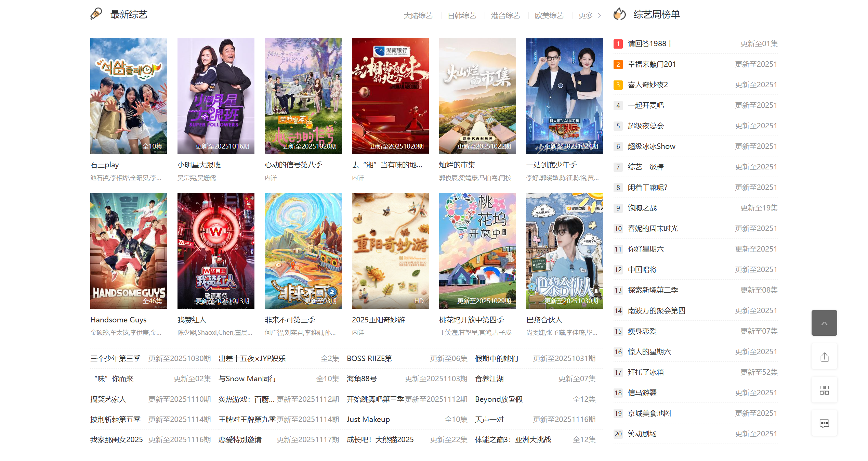This screenshot has height=461, width=868.
Task: Open the 石三play poster thumbnail
Action: point(129,96)
